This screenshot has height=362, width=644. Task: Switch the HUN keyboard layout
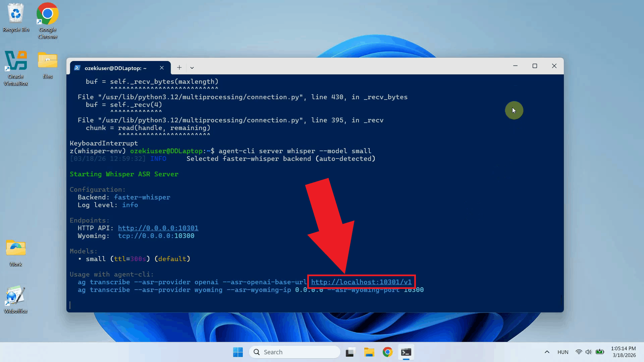tap(563, 352)
